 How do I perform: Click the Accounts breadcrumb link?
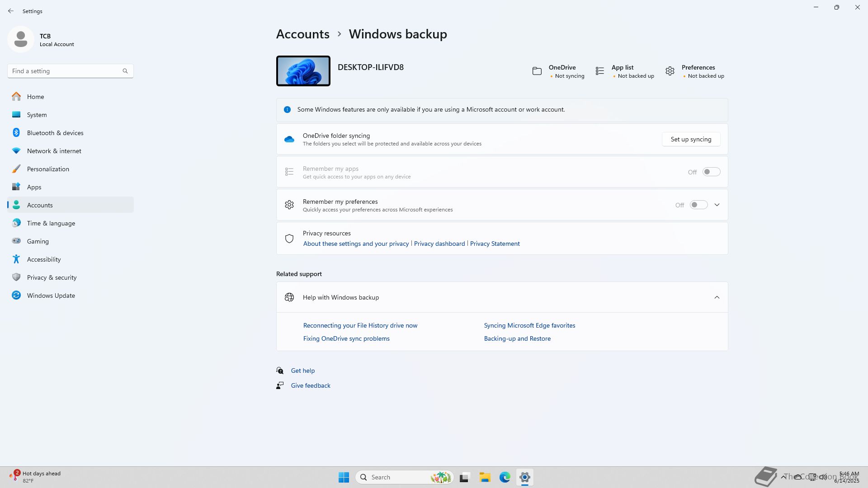coord(302,34)
